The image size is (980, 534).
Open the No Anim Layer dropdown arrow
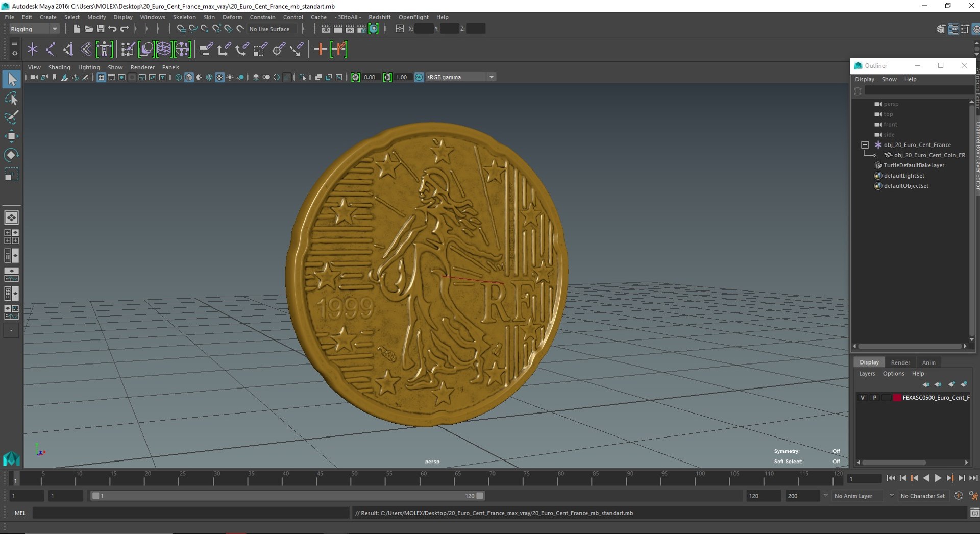pyautogui.click(x=825, y=496)
